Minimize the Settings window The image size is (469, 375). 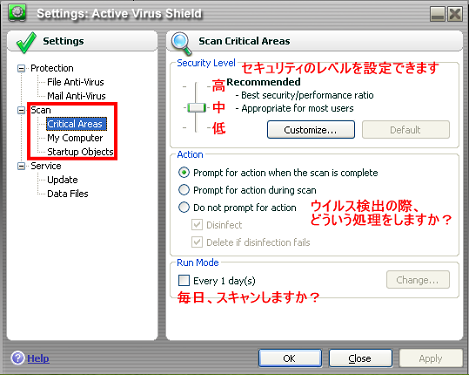[x=438, y=14]
